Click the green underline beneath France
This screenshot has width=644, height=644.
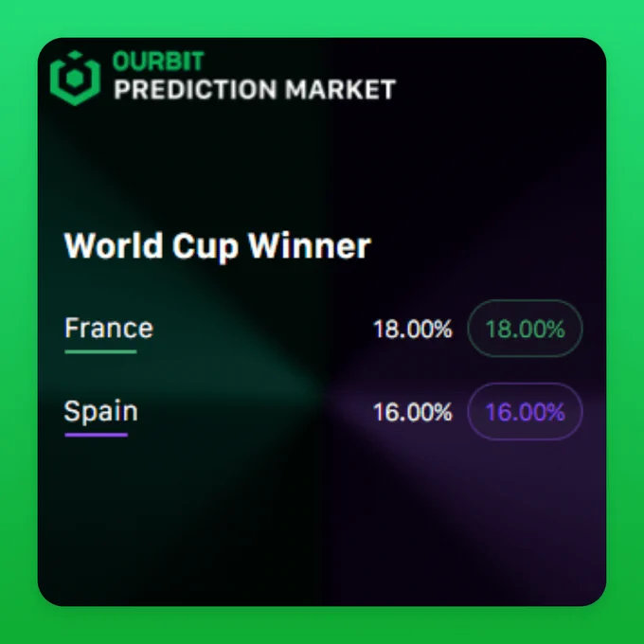(100, 351)
